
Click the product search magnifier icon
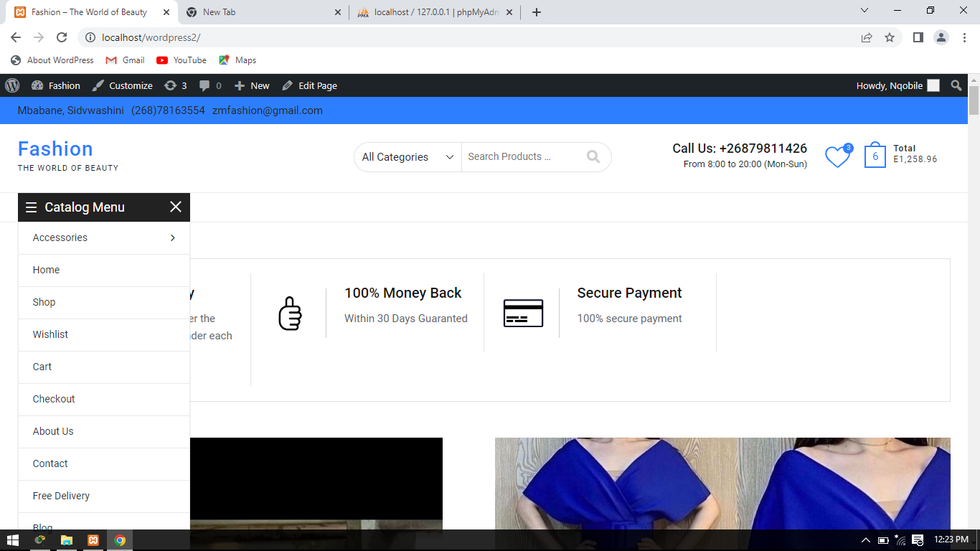pos(593,156)
